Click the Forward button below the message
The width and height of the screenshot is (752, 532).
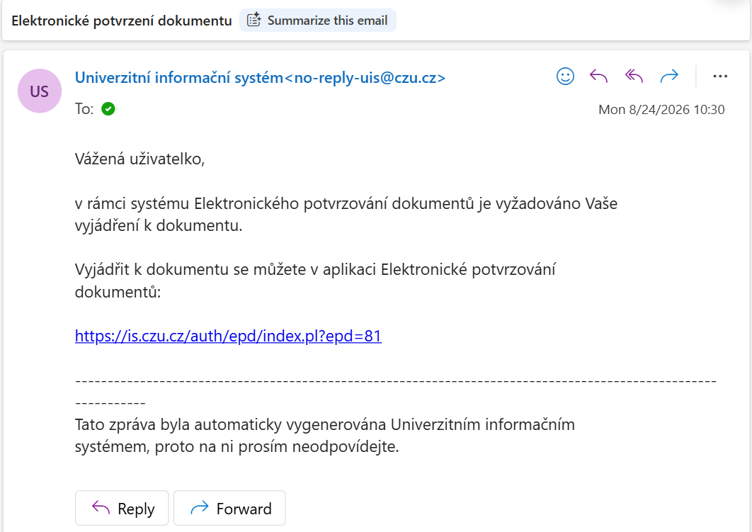coord(229,508)
